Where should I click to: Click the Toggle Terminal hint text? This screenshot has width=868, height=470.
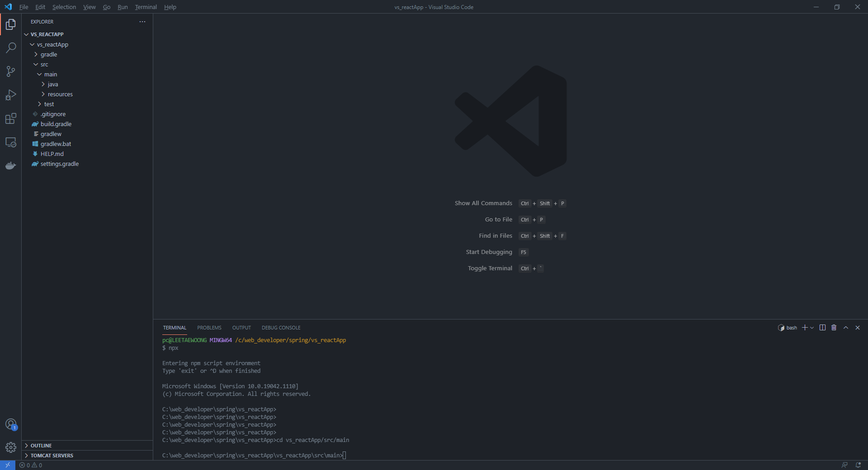click(490, 268)
